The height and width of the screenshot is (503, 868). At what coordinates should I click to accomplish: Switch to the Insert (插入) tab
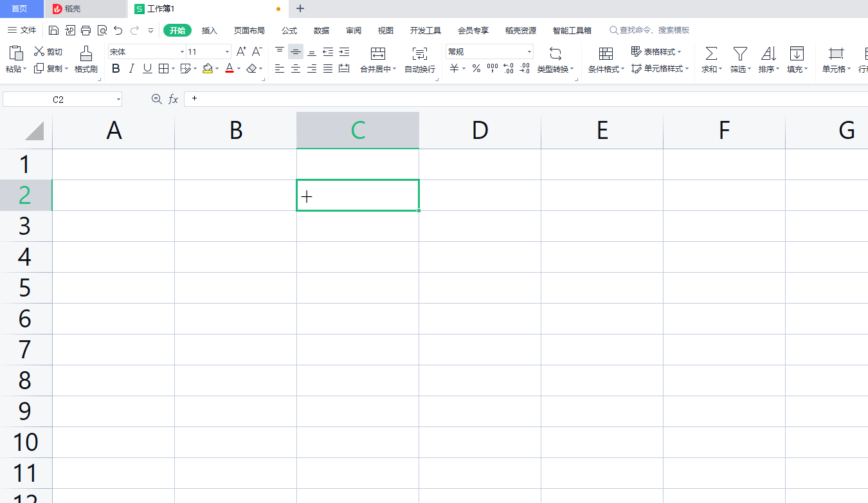point(210,30)
